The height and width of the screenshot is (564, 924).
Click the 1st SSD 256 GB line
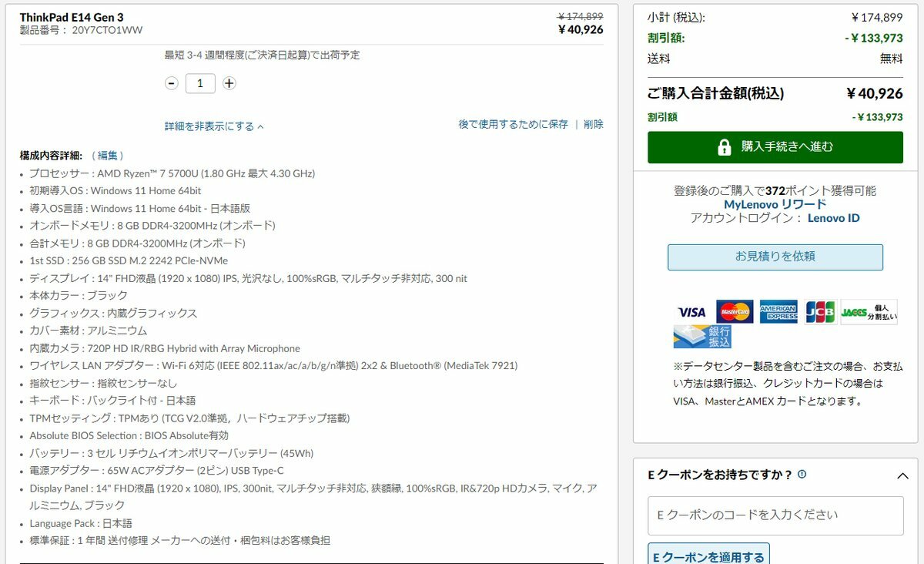129,260
